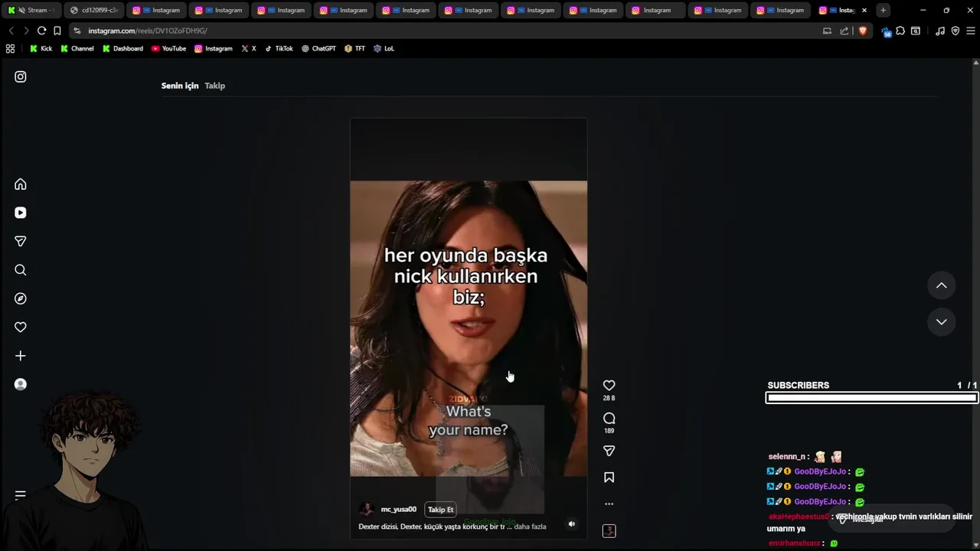Open ChatGPT bookmark

(318, 48)
